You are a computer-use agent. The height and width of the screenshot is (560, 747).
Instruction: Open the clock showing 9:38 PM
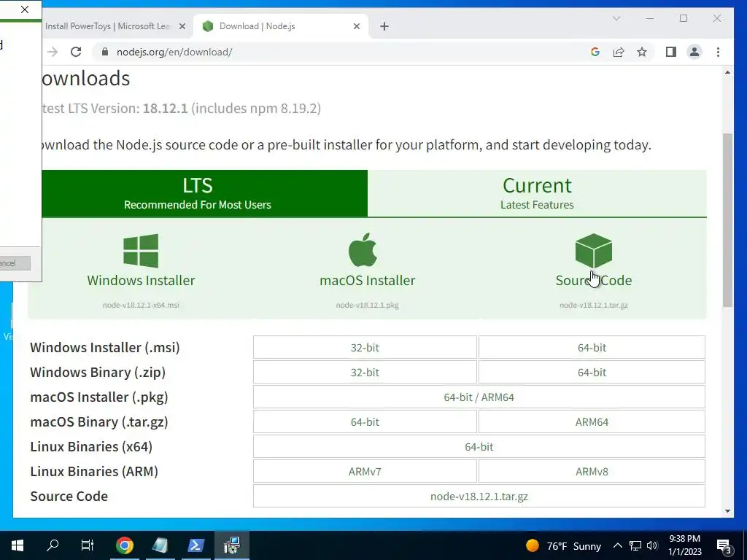(685, 545)
